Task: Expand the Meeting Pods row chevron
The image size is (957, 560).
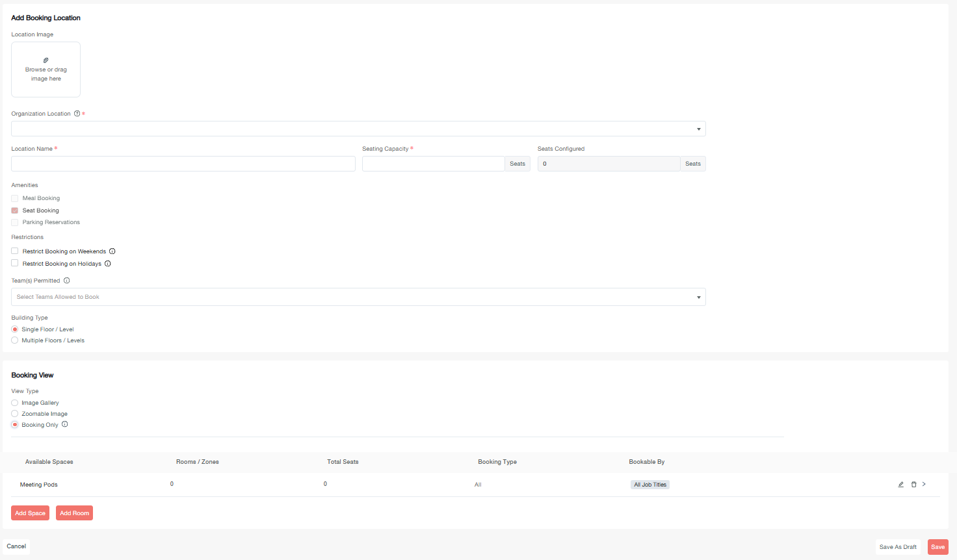Action: point(924,484)
